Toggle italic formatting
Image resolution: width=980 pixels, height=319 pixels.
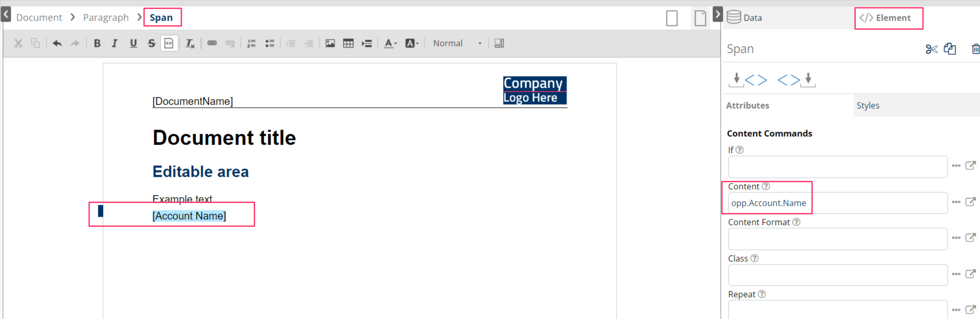coord(115,44)
